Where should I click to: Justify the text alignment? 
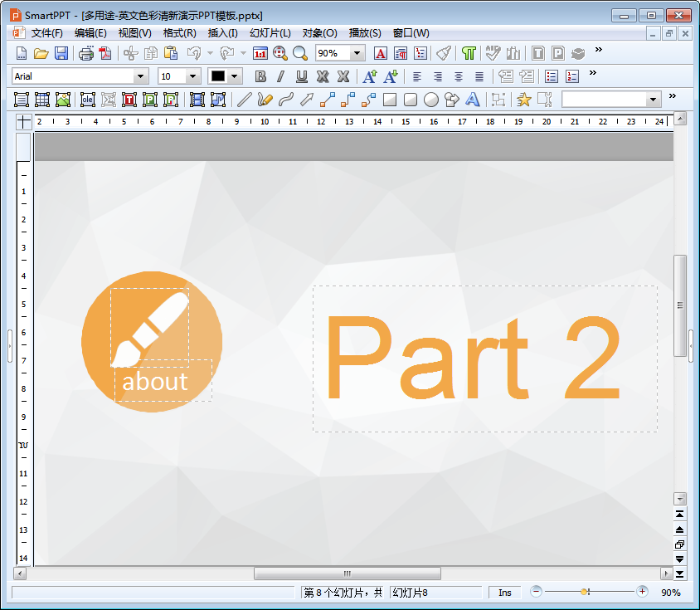coord(479,76)
